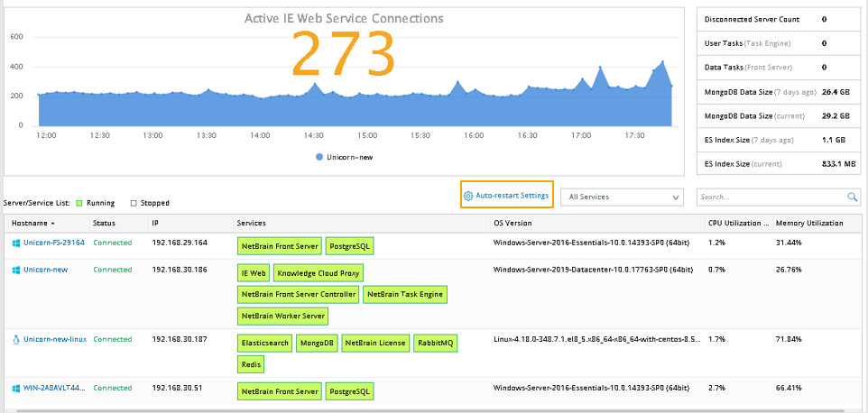868x413 pixels.
Task: Click NetBrain Front Server on Unicorn-FS-29164
Action: [x=280, y=246]
